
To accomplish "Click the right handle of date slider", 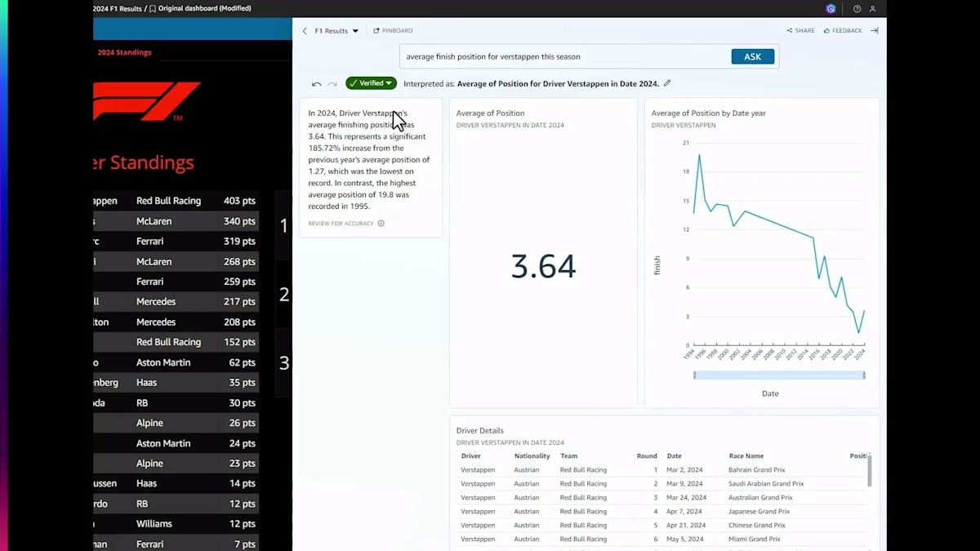I will (x=864, y=375).
